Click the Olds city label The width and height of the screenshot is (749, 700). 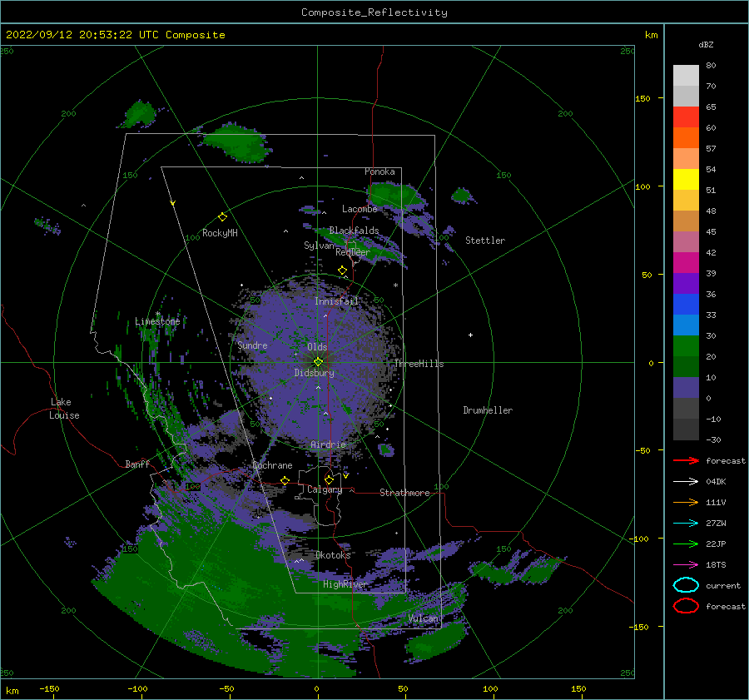click(x=317, y=347)
